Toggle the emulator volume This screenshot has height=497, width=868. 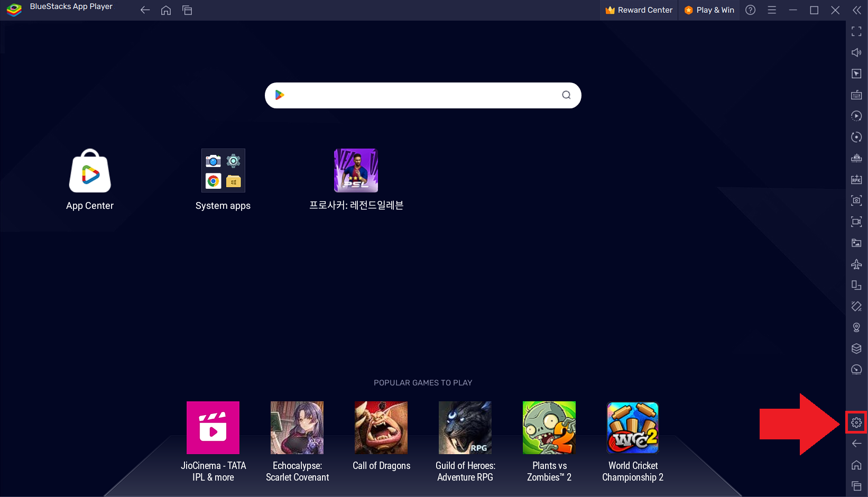pyautogui.click(x=856, y=52)
